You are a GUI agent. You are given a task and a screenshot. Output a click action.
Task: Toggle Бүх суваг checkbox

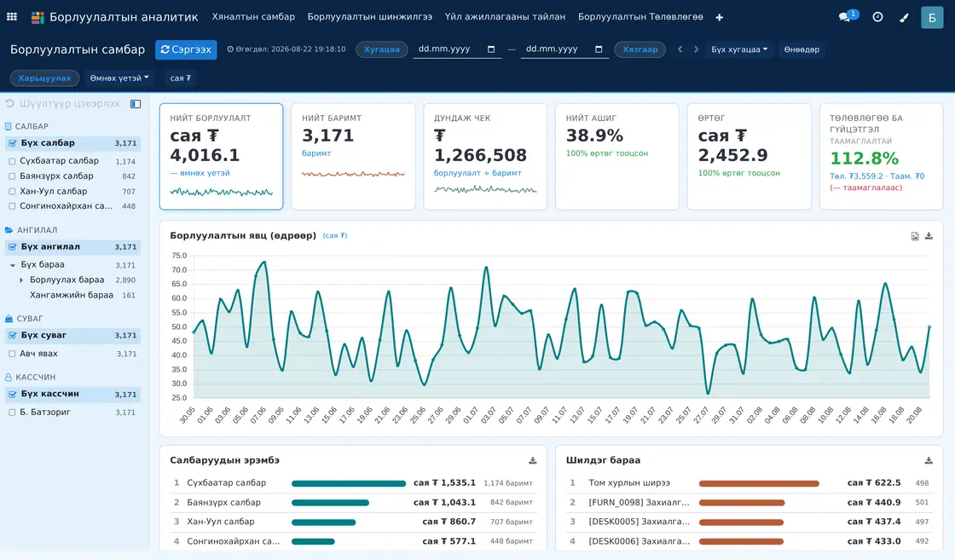click(x=12, y=335)
